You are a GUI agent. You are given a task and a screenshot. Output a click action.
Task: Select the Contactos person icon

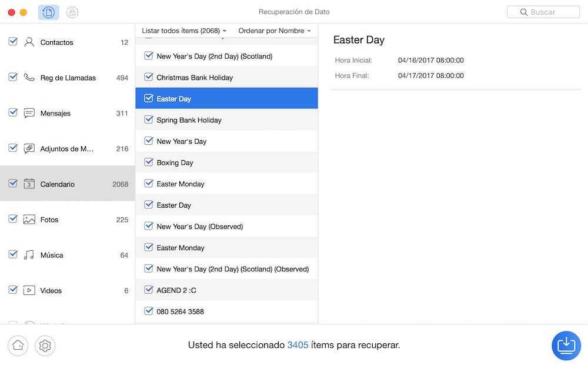[x=29, y=42]
